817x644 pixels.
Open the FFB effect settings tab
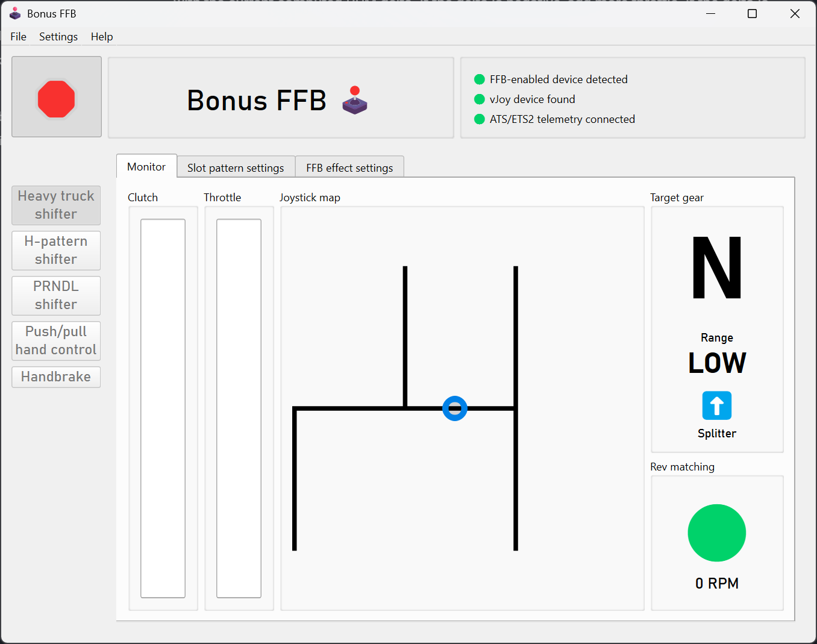(349, 168)
